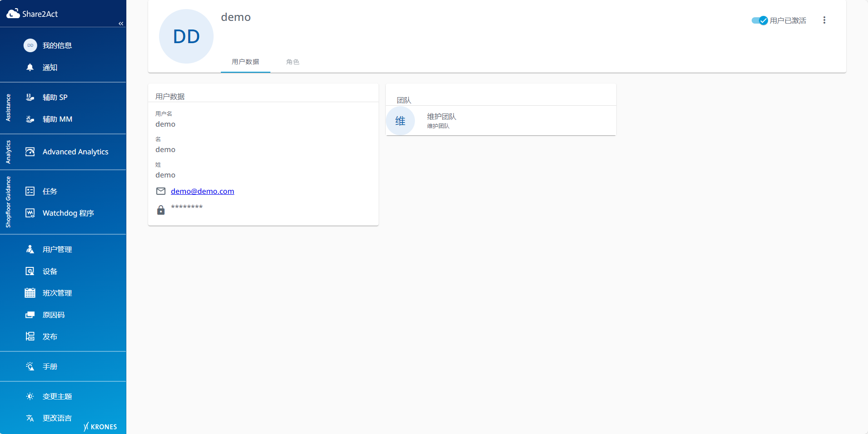Click the 原因码 reason code icon
The width and height of the screenshot is (868, 434).
coord(30,315)
